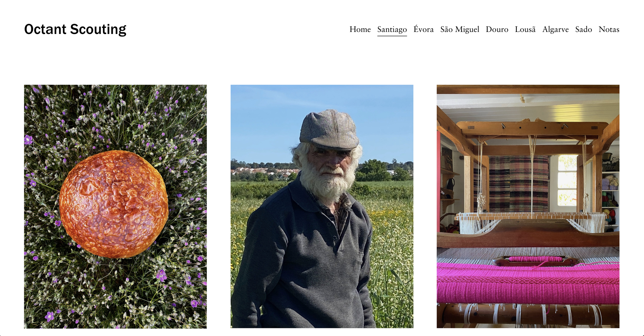Go to the Home page
This screenshot has height=336, width=644.
click(360, 29)
